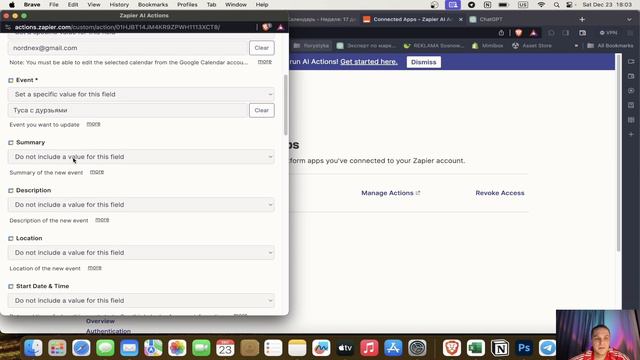Open Photos app in the dock

click(x=177, y=348)
